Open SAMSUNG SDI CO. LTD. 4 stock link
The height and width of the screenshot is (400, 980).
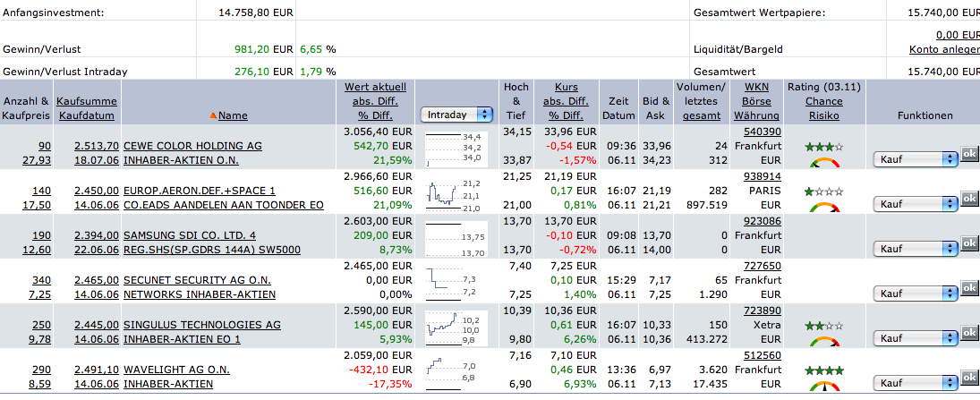(x=190, y=235)
